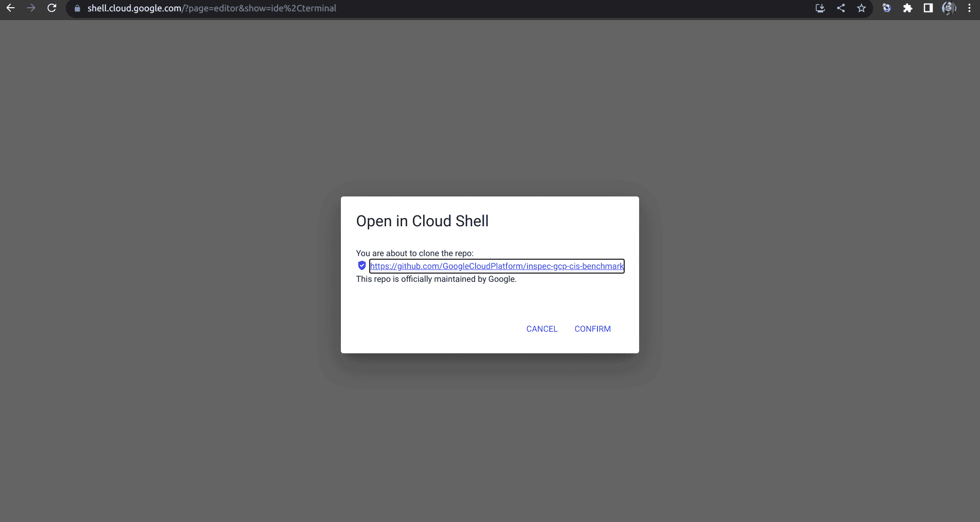Screen dimensions: 980x522
Task: Click 'You are about to clone the repo:' text
Action: click(414, 253)
